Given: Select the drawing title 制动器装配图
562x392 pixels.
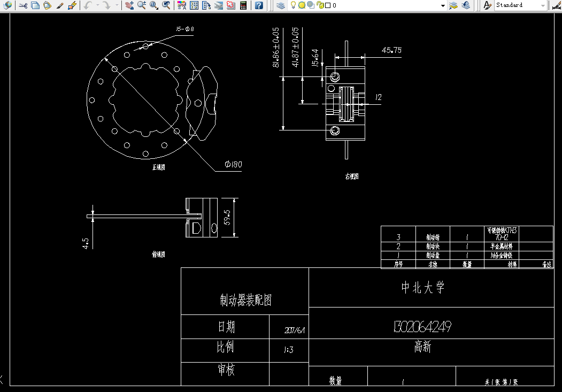Looking at the screenshot, I should [246, 300].
